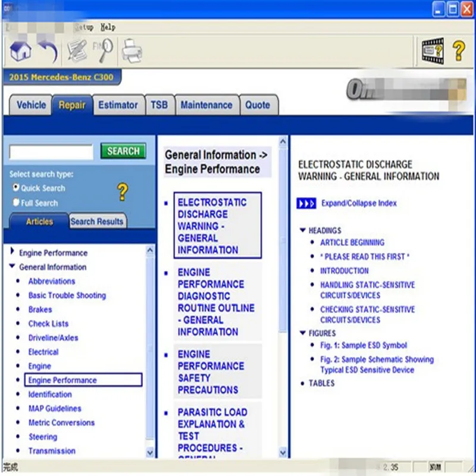
Task: Jump to Handling Static-Sensitive Circuits/Devices heading
Action: click(x=367, y=290)
